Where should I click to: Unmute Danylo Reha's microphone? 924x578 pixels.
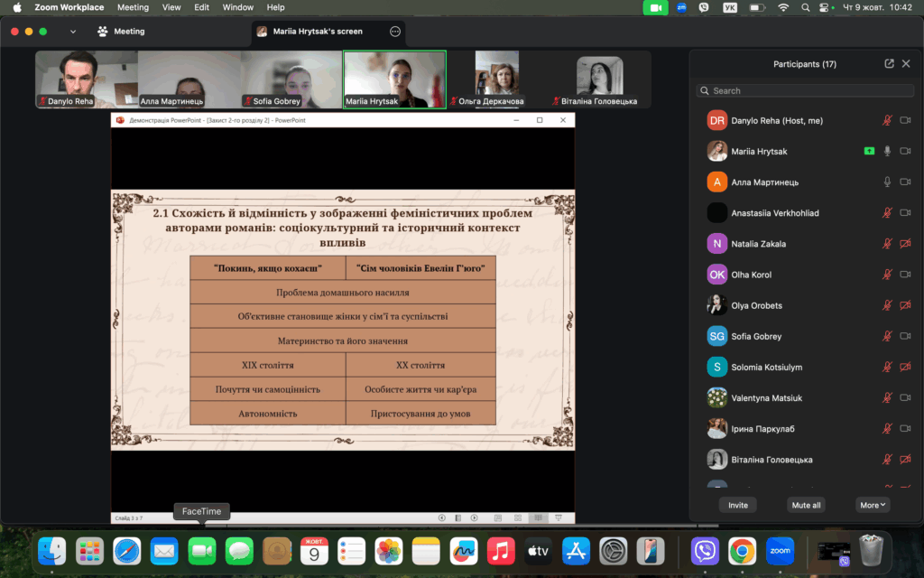(x=887, y=121)
